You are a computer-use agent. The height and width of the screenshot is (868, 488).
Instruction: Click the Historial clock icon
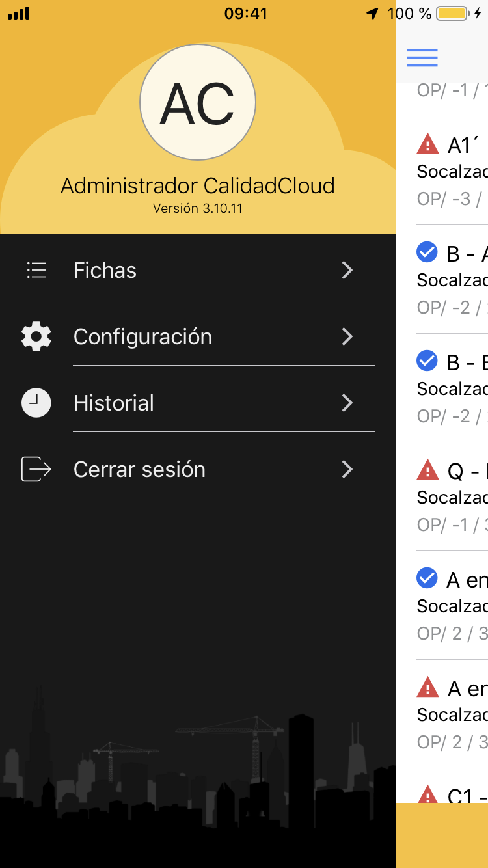pyautogui.click(x=36, y=403)
